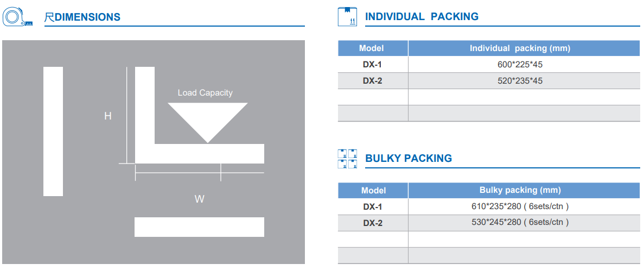
Task: Select the DX-1 row in Individual Packing table
Action: (372, 65)
